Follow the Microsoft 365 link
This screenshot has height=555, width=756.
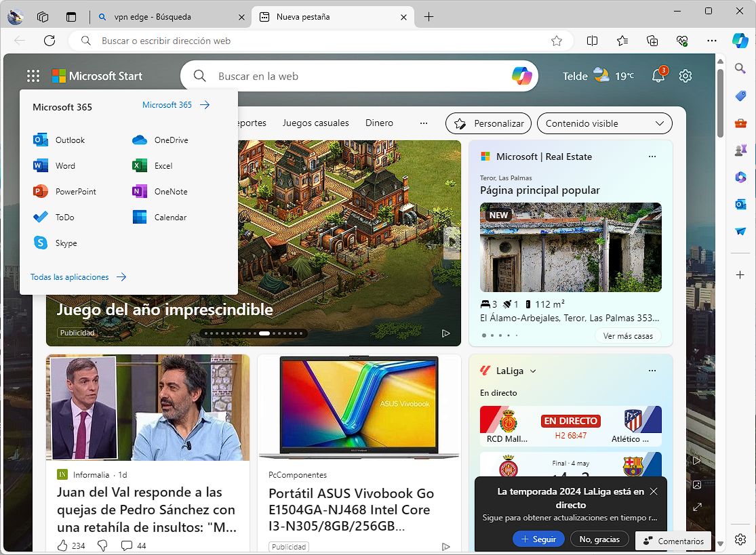tap(176, 104)
